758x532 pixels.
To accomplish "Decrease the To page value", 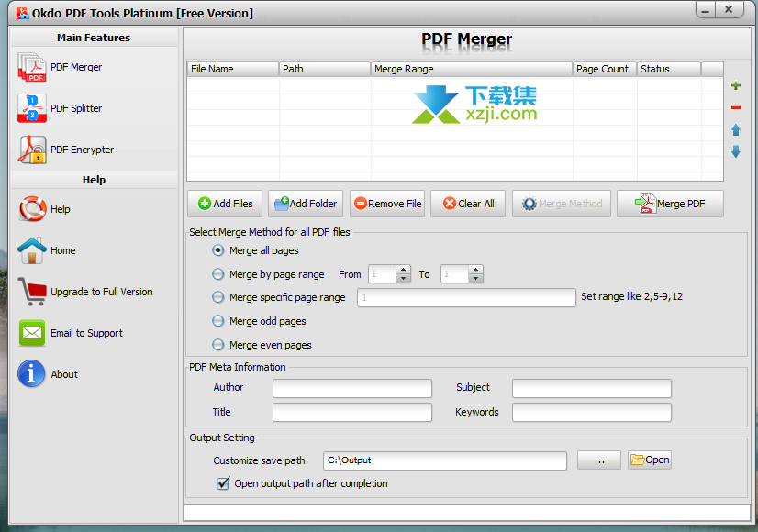I will point(475,278).
